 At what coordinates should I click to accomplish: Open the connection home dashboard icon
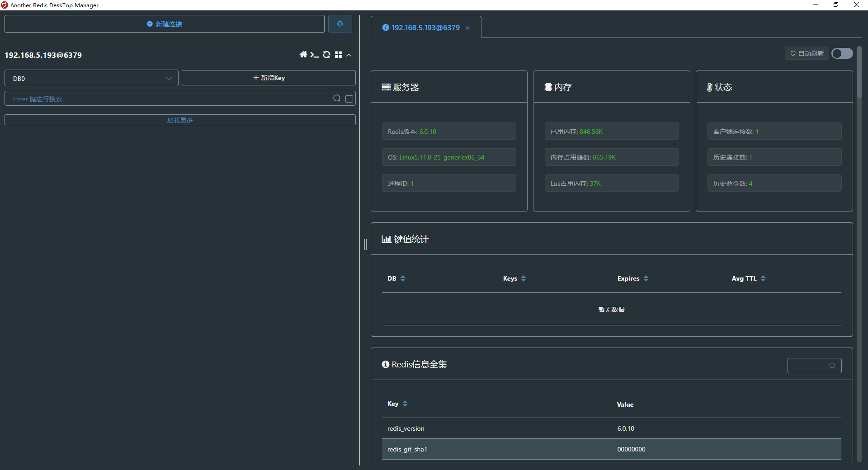(x=303, y=55)
